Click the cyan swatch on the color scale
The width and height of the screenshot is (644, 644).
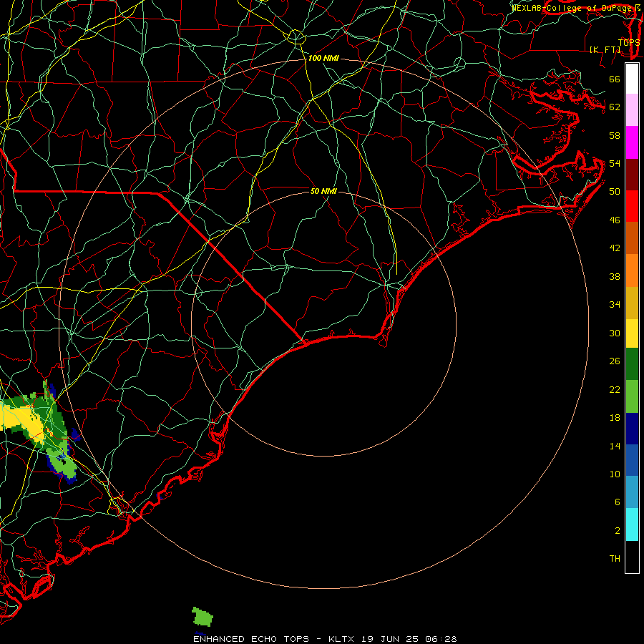coord(632,525)
